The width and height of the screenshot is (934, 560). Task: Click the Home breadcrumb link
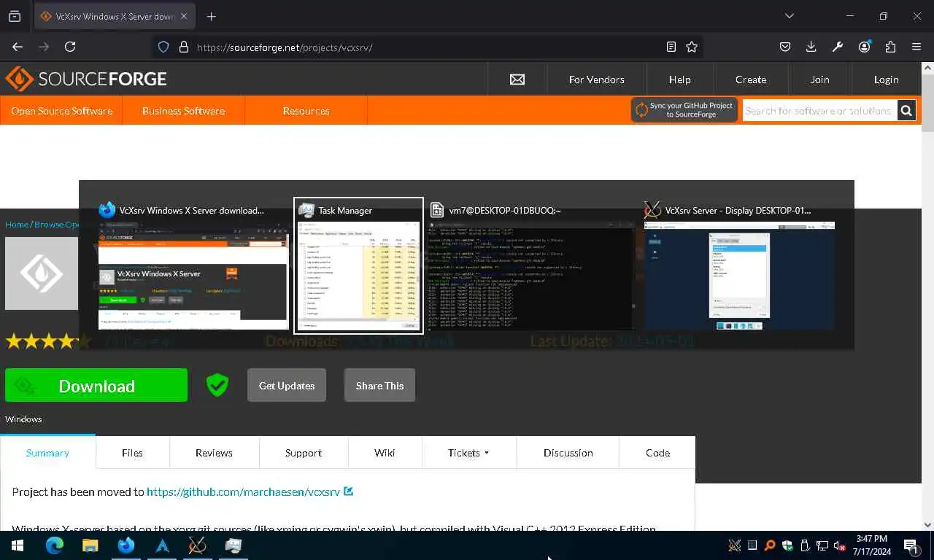pos(17,224)
